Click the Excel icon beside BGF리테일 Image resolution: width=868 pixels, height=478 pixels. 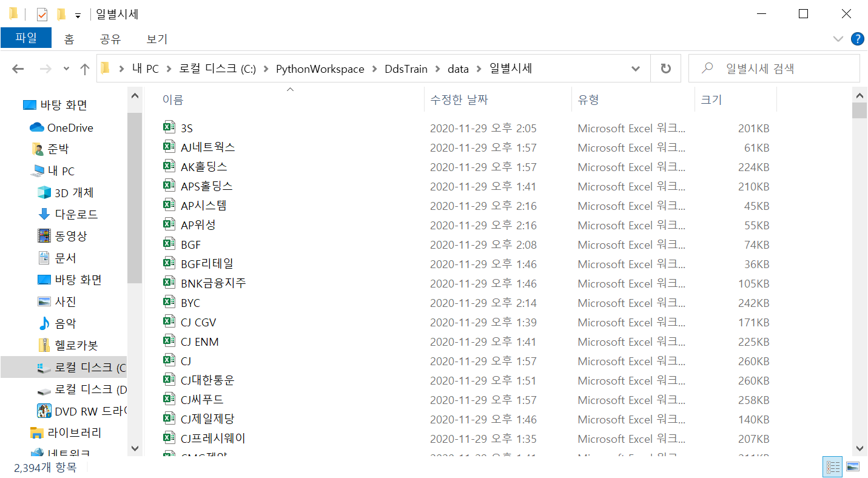pyautogui.click(x=169, y=263)
